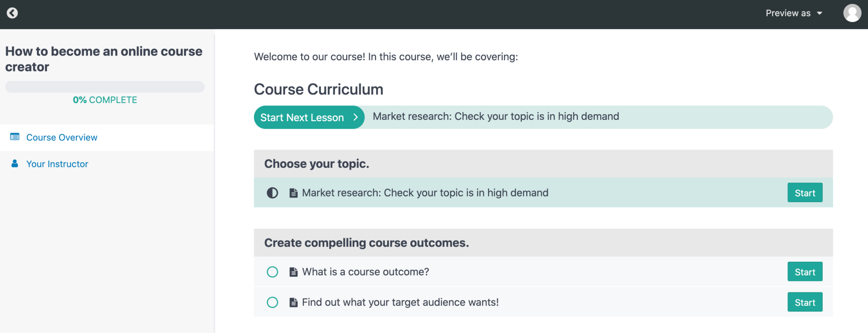868x333 pixels.
Task: Click the course progress bar
Action: click(x=105, y=87)
